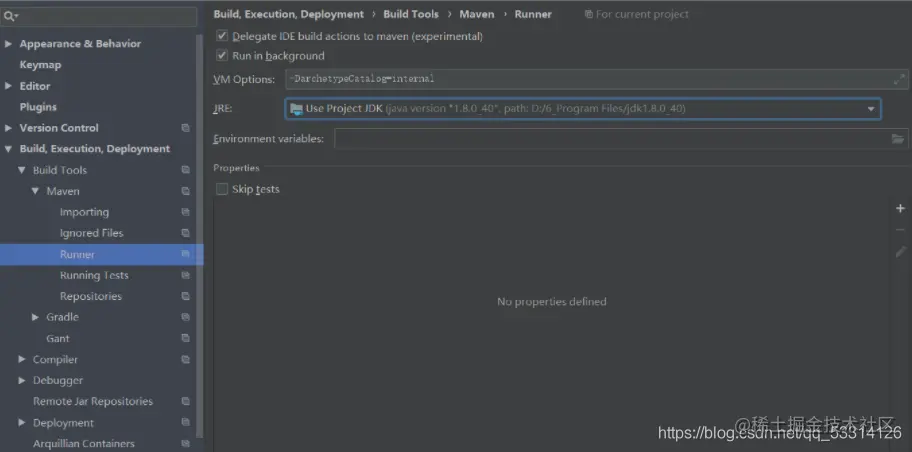Add a property with the plus icon
Screen dimensions: 912x452
click(900, 209)
